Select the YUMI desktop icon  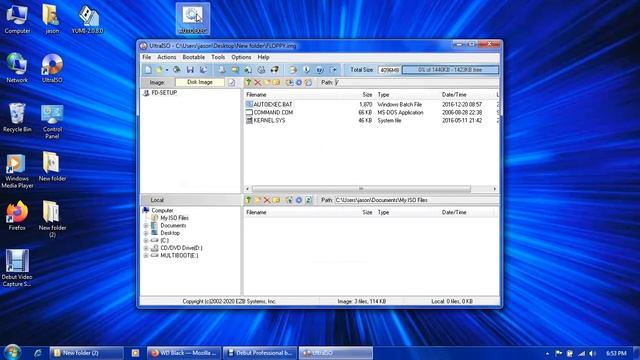[x=87, y=19]
